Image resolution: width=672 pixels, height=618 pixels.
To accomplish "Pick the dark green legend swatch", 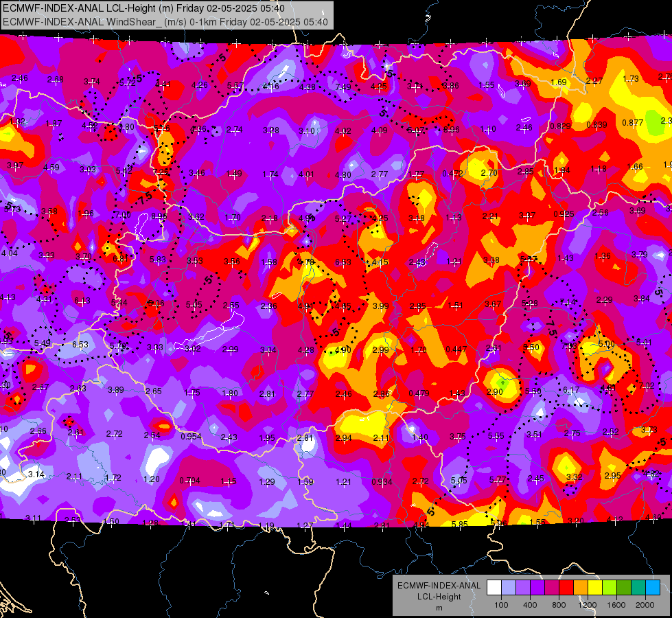I will [x=624, y=588].
